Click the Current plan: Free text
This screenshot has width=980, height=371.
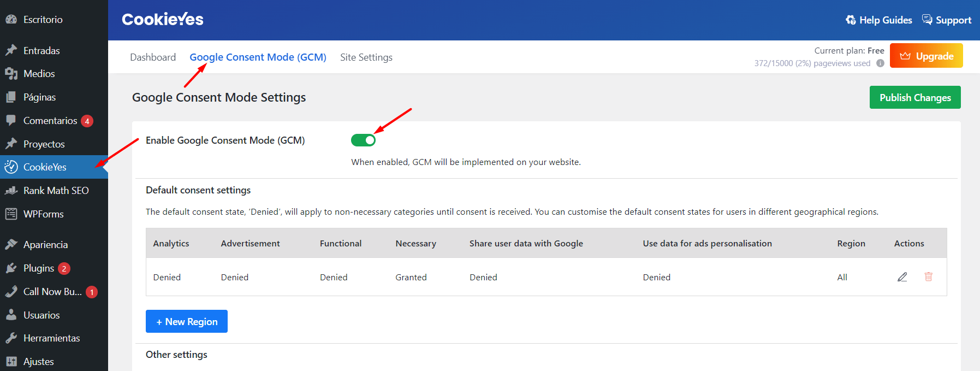pos(849,50)
